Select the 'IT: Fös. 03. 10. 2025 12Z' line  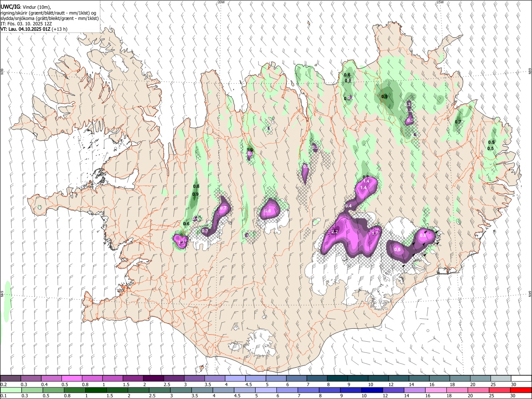point(26,24)
